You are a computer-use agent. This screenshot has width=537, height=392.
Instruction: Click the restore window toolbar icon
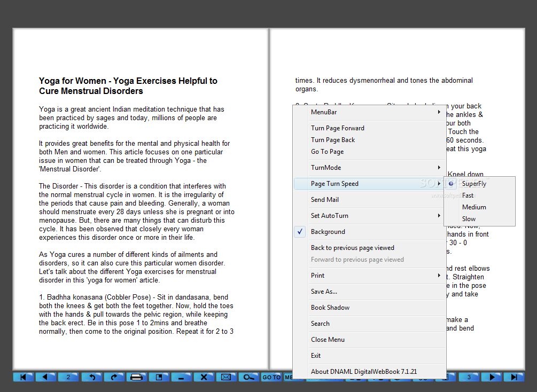(159, 377)
